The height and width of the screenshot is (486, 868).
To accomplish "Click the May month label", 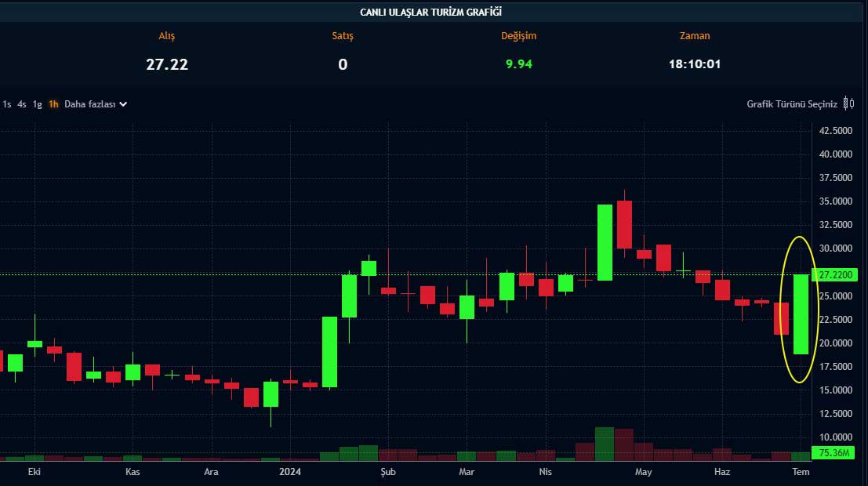I will (x=643, y=472).
